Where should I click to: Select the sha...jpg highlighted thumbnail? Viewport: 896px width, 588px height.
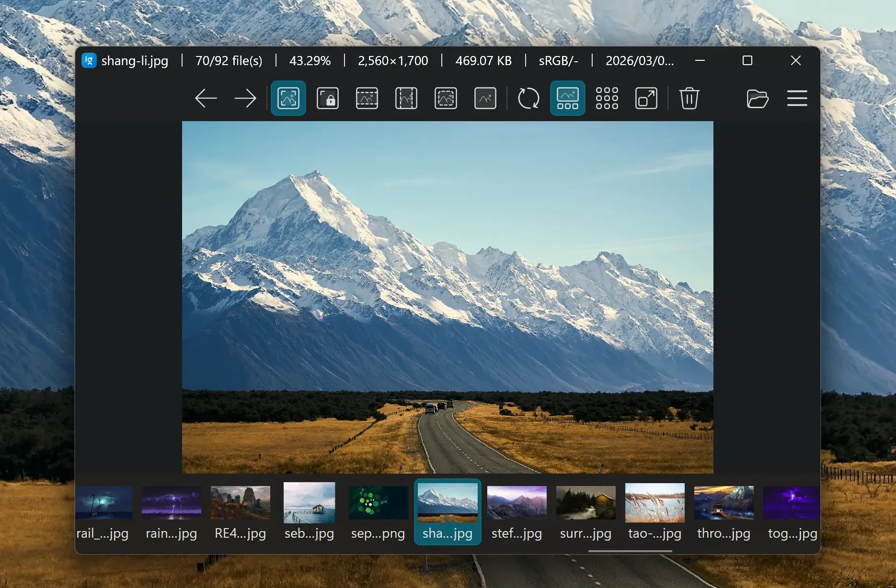pos(448,512)
